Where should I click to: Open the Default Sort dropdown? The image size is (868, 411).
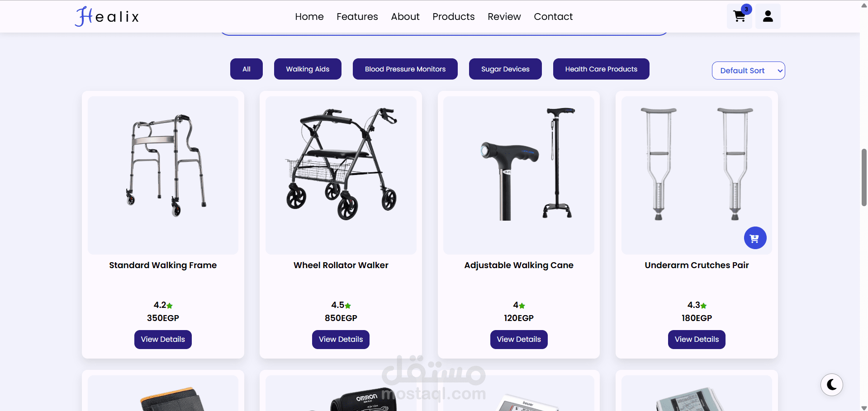pos(748,71)
